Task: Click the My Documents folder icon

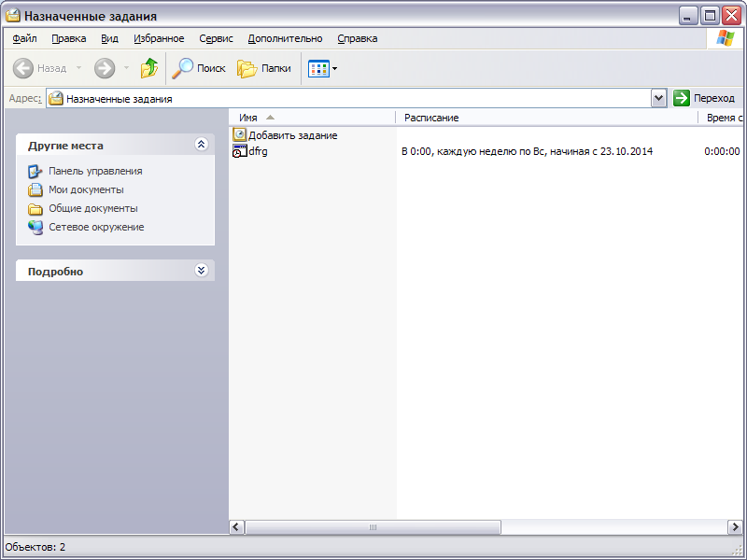Action: [35, 190]
